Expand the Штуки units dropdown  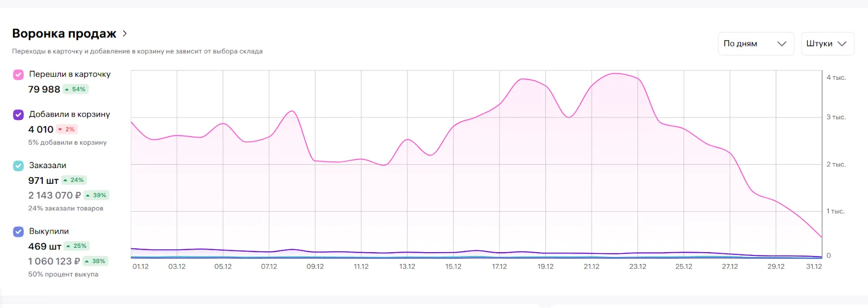click(827, 44)
